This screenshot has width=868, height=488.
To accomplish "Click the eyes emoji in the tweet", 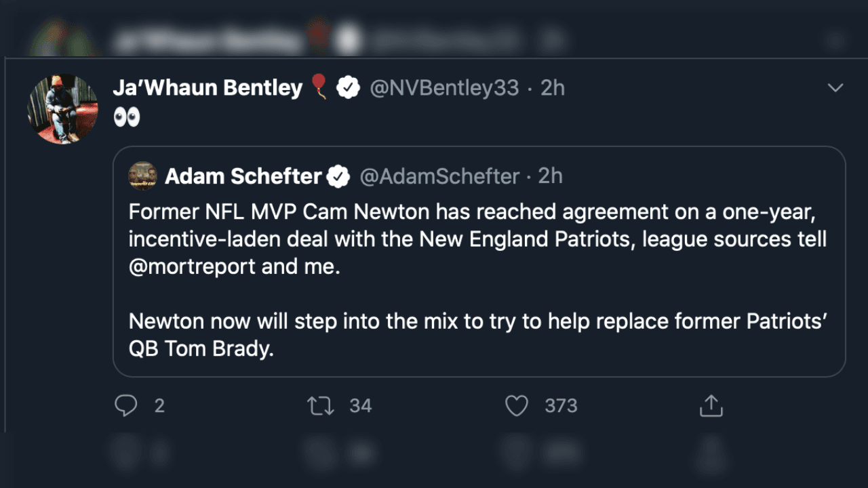I will [127, 116].
